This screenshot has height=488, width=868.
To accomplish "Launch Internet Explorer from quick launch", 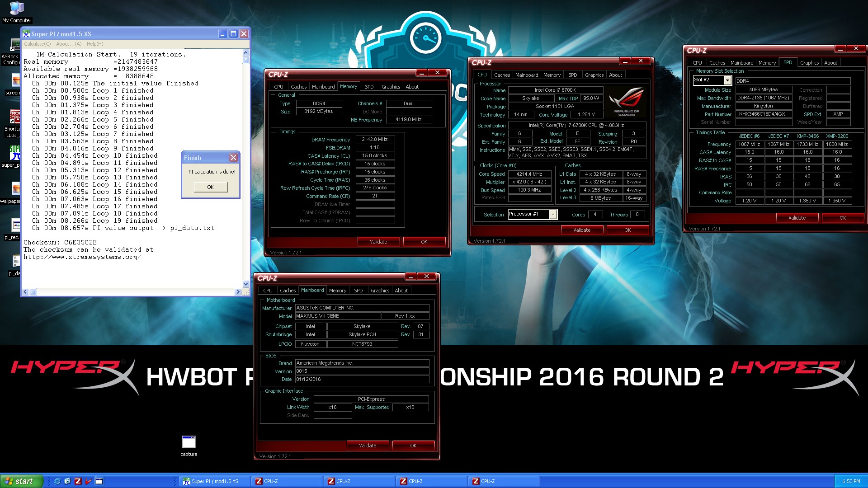I will pos(57,481).
